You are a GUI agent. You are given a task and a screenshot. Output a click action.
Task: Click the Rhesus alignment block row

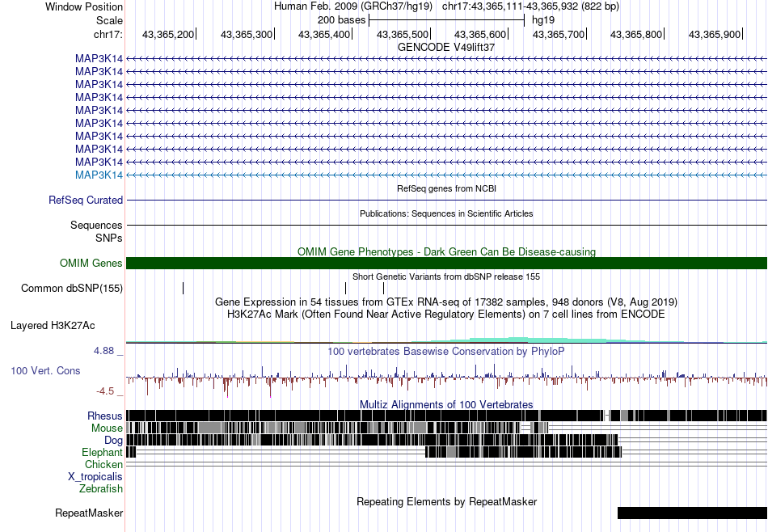pos(447,416)
